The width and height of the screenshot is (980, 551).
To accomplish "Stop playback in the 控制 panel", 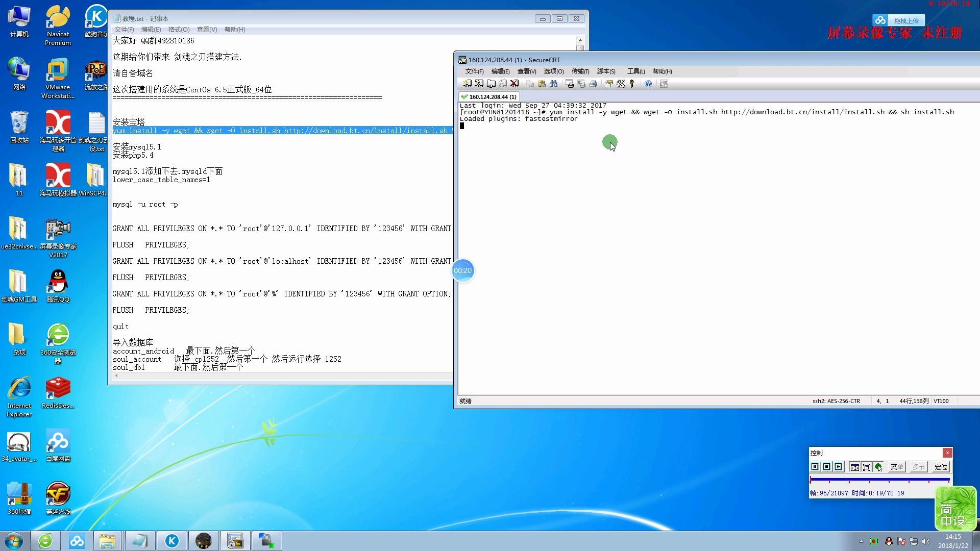I will point(827,467).
